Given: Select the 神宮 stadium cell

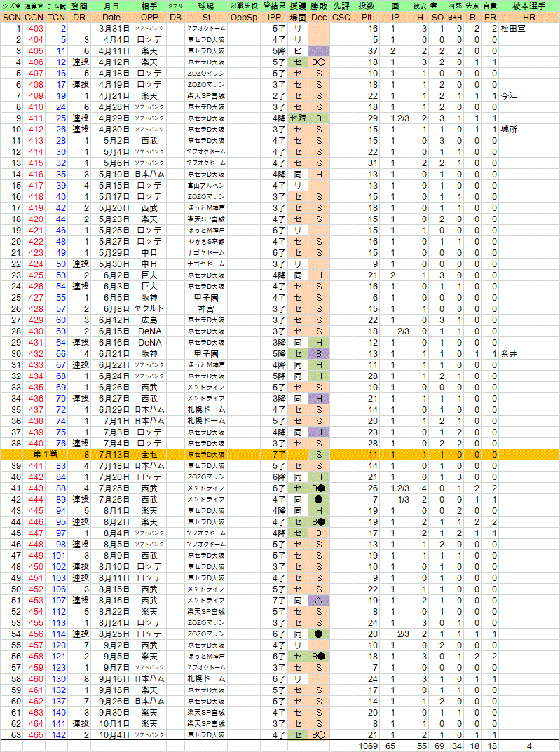Looking at the screenshot, I should (206, 309).
